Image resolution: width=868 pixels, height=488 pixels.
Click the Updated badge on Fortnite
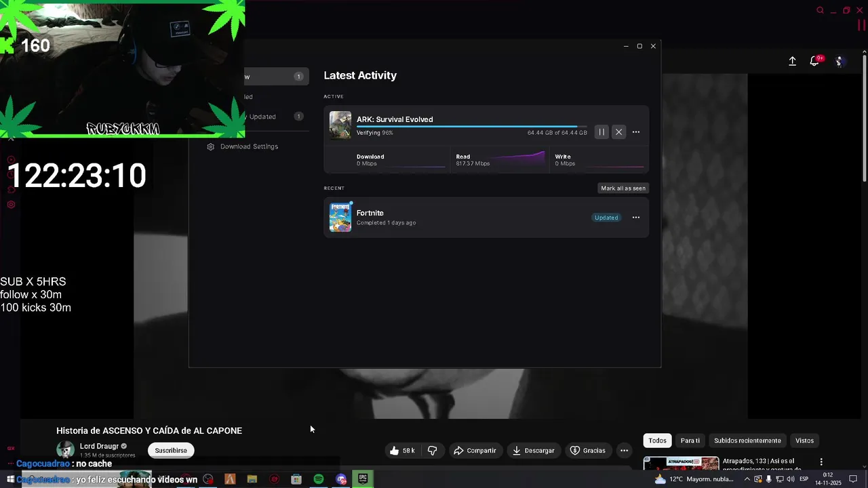tap(606, 218)
